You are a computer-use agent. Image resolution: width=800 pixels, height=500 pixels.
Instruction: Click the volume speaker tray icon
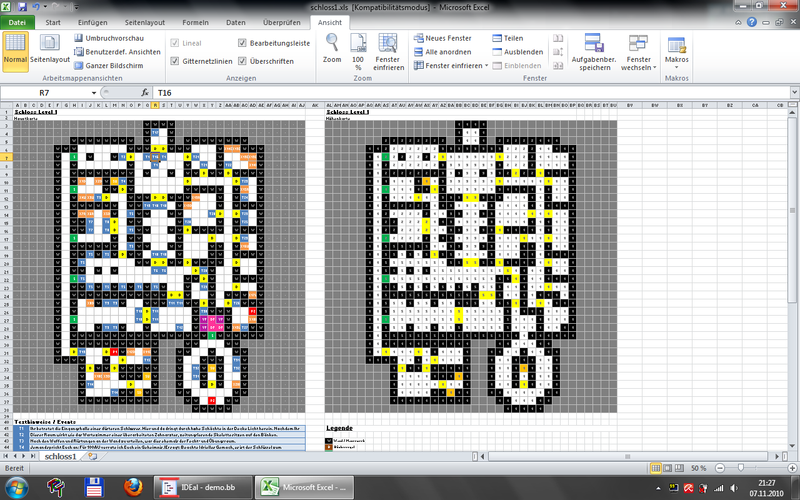coord(734,488)
